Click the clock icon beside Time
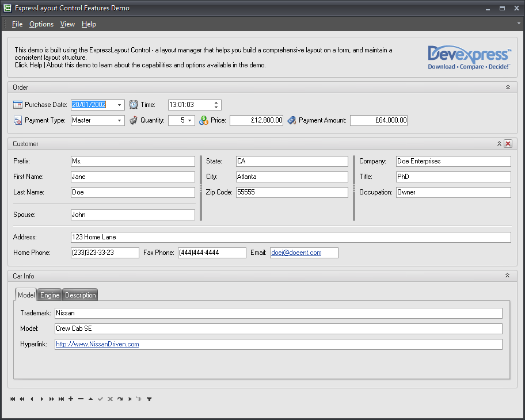 [134, 105]
